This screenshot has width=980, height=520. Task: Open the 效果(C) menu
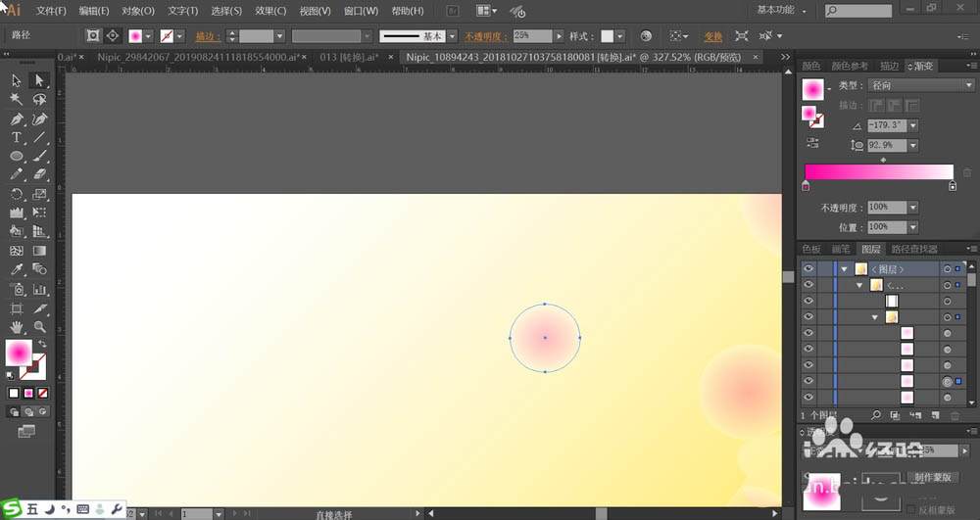[270, 11]
